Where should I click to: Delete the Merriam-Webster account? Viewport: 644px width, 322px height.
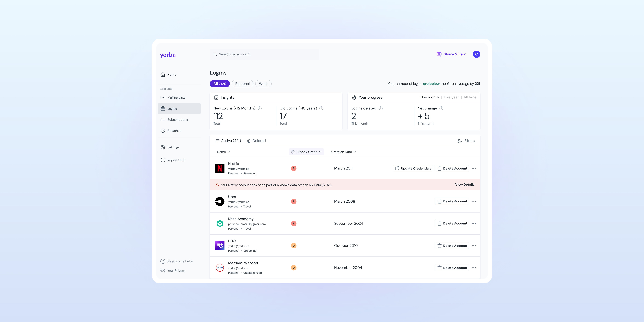coord(452,268)
